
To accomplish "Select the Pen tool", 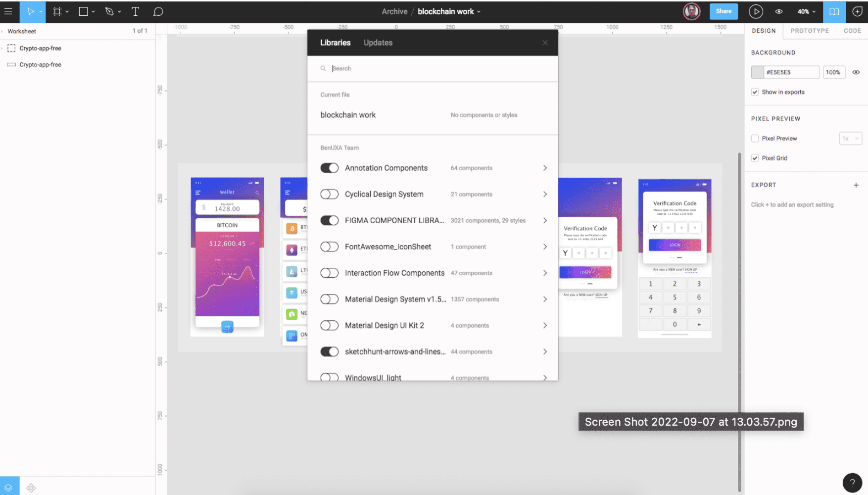I will [x=109, y=11].
